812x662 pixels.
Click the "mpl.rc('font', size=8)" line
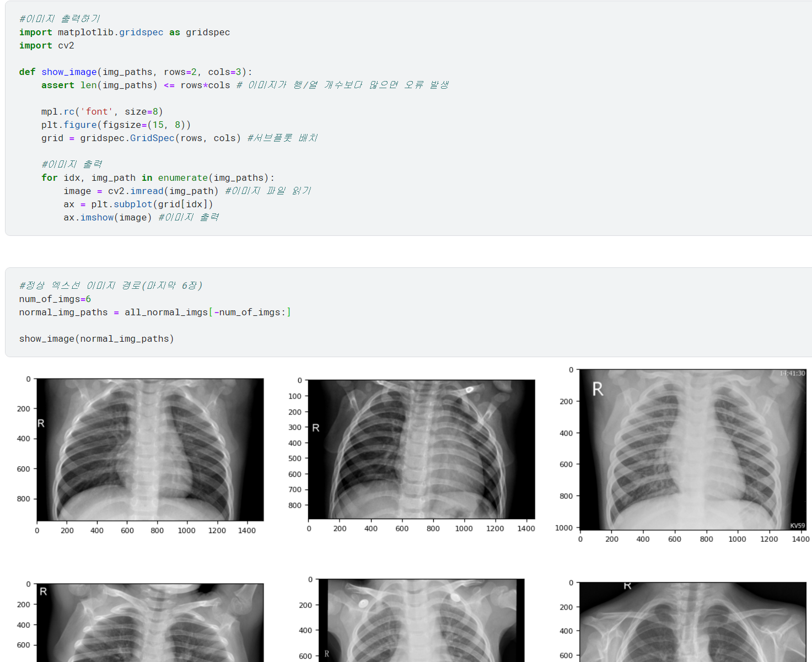point(102,112)
